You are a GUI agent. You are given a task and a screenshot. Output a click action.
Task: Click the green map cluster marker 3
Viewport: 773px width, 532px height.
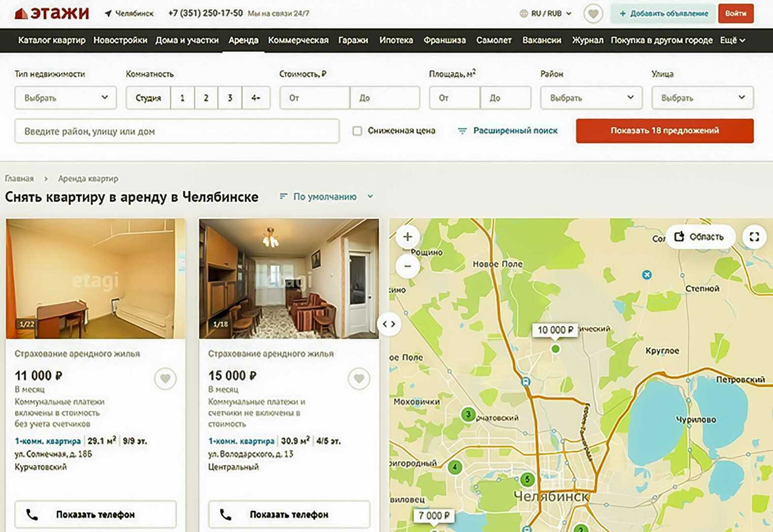(x=468, y=414)
